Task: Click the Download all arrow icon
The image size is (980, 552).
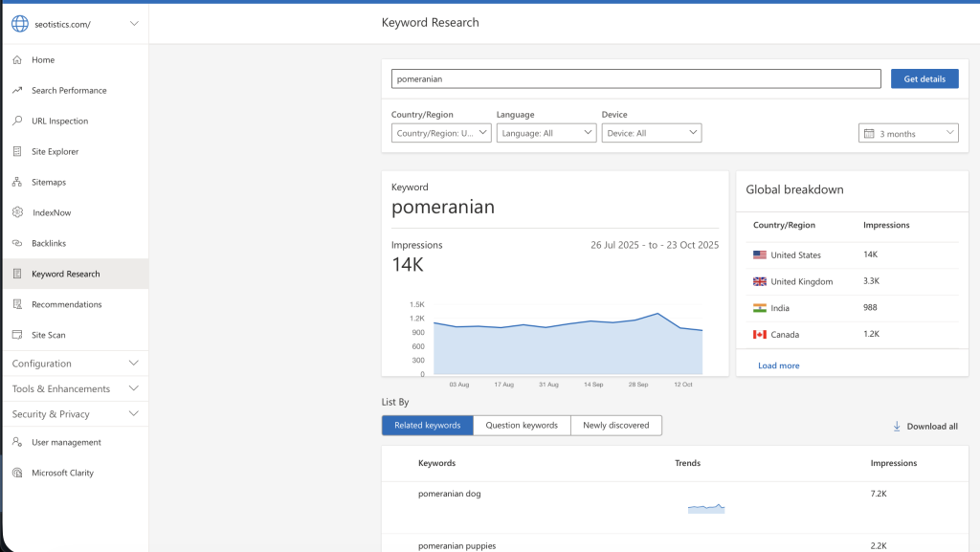Action: (x=897, y=426)
